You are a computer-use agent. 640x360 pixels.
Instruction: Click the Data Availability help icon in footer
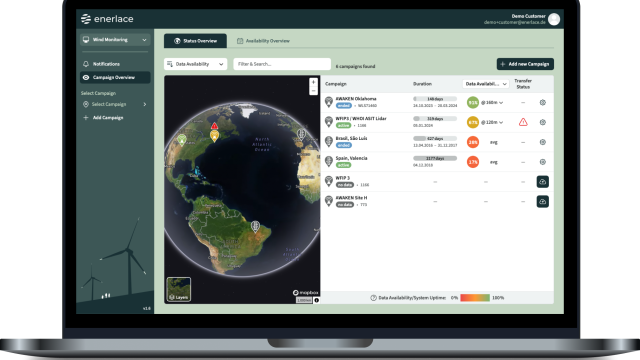tap(373, 298)
